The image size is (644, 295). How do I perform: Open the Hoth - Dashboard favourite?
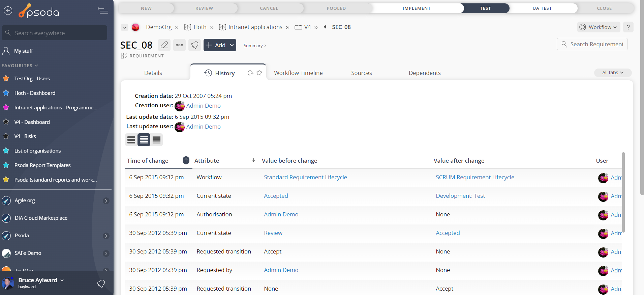coord(35,93)
